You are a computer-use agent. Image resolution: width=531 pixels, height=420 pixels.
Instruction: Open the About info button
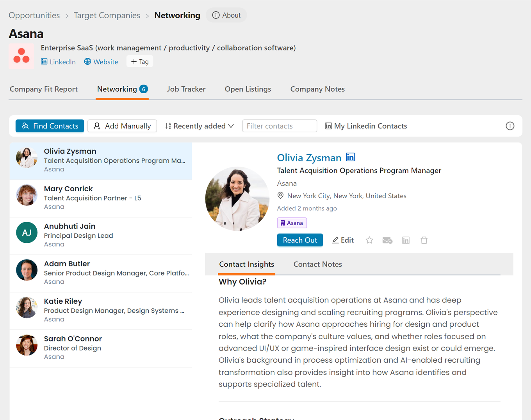pos(226,15)
